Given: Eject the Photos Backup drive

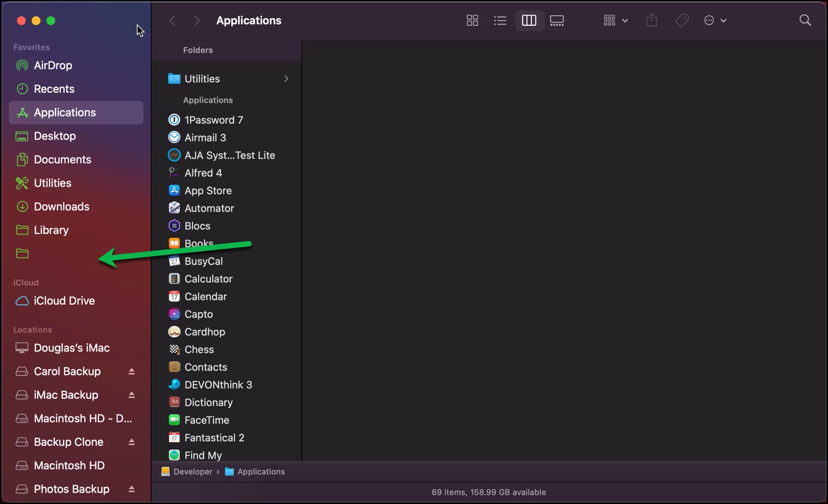Looking at the screenshot, I should pos(131,489).
